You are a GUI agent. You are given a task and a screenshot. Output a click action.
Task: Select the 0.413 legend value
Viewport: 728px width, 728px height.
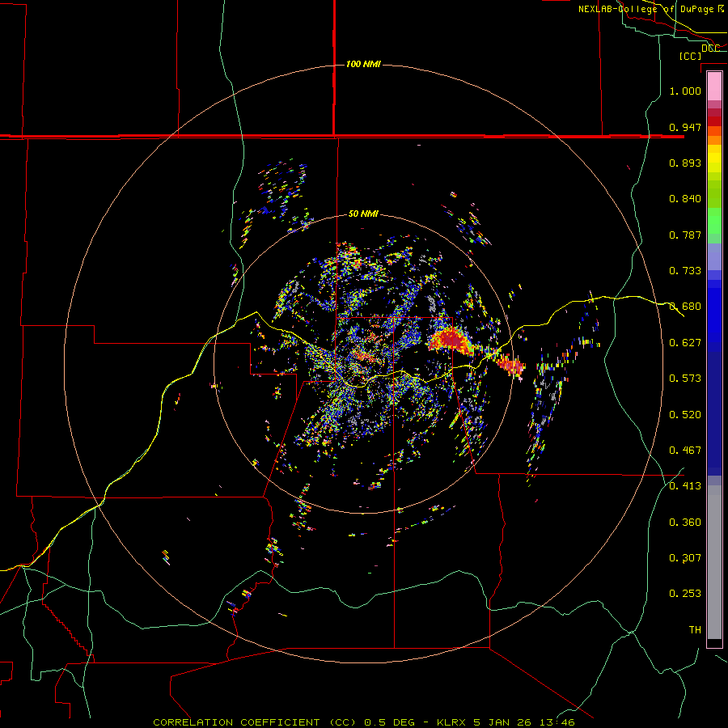point(685,486)
